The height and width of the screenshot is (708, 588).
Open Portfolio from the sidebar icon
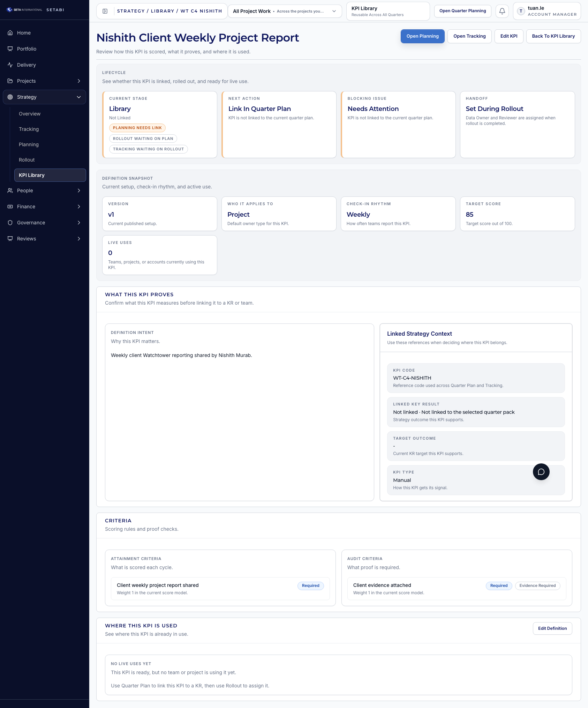click(10, 49)
